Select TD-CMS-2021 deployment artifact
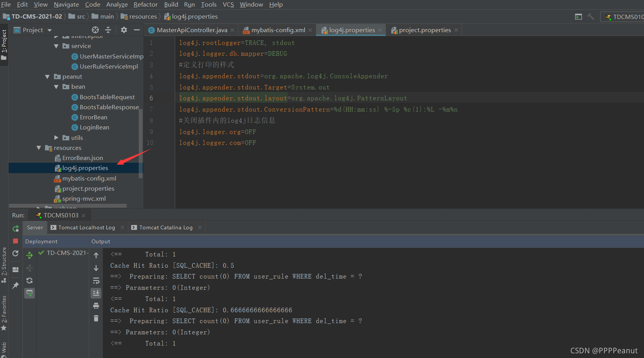 click(x=64, y=253)
